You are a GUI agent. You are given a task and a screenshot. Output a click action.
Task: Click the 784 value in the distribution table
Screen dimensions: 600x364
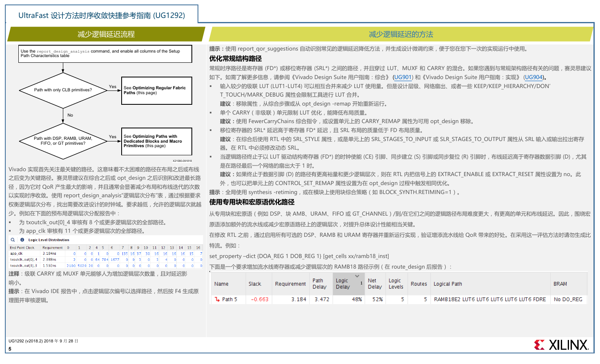(105, 259)
